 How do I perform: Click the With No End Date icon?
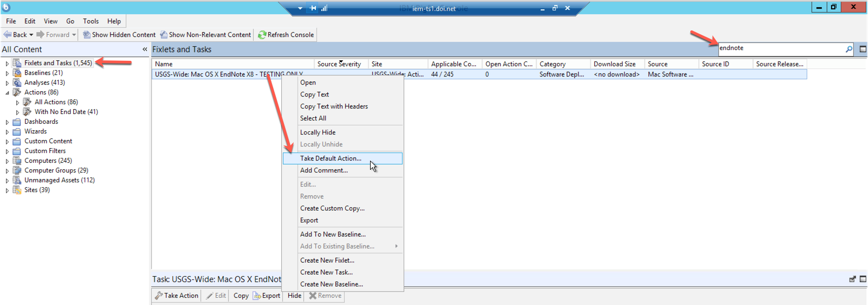(27, 112)
